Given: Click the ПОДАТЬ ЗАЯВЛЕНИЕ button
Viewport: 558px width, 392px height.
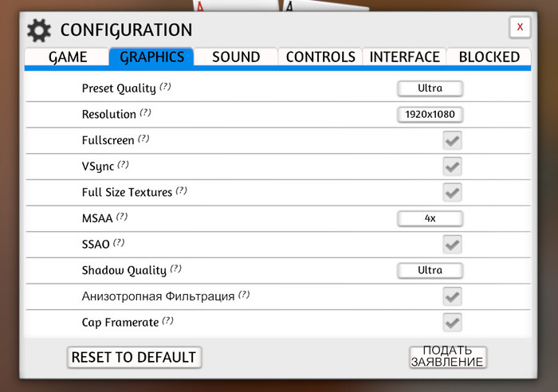Looking at the screenshot, I should pyautogui.click(x=447, y=357).
